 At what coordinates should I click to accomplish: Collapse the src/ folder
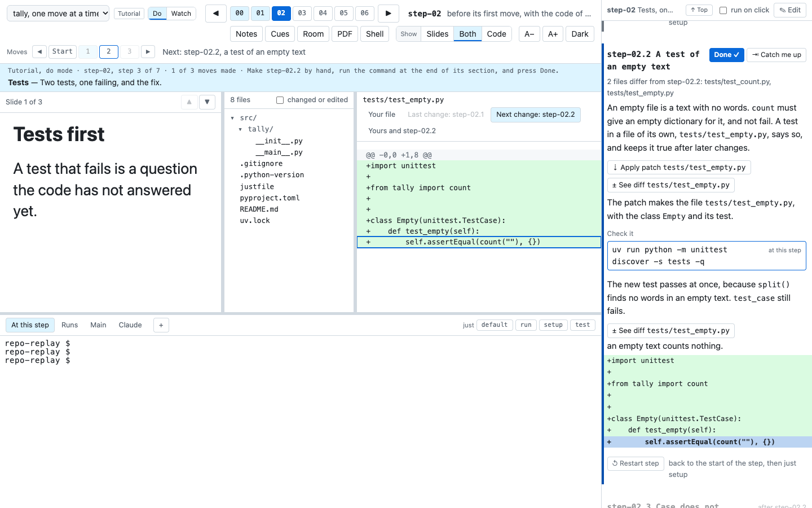point(232,118)
